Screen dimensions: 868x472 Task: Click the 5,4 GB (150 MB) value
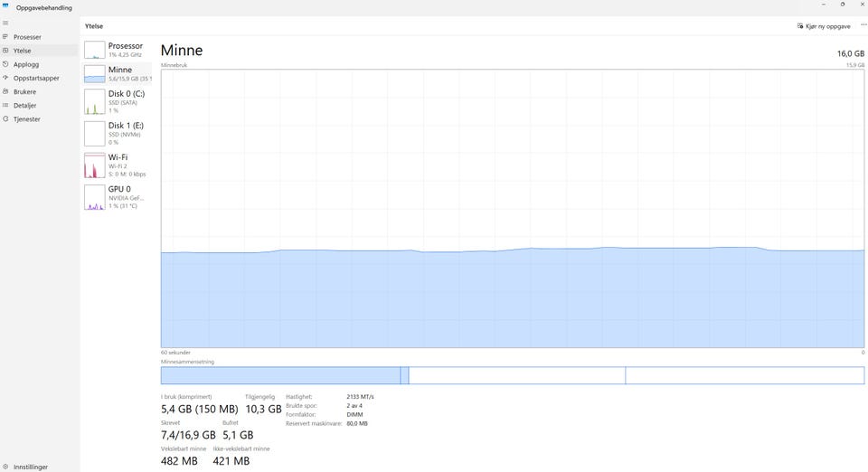199,409
